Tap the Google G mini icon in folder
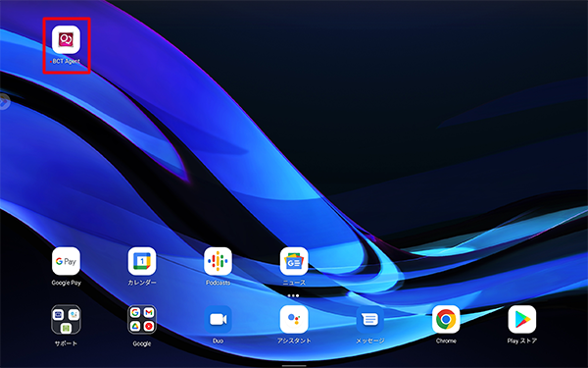Screen dimensions: 588x368 pyautogui.click(x=135, y=312)
